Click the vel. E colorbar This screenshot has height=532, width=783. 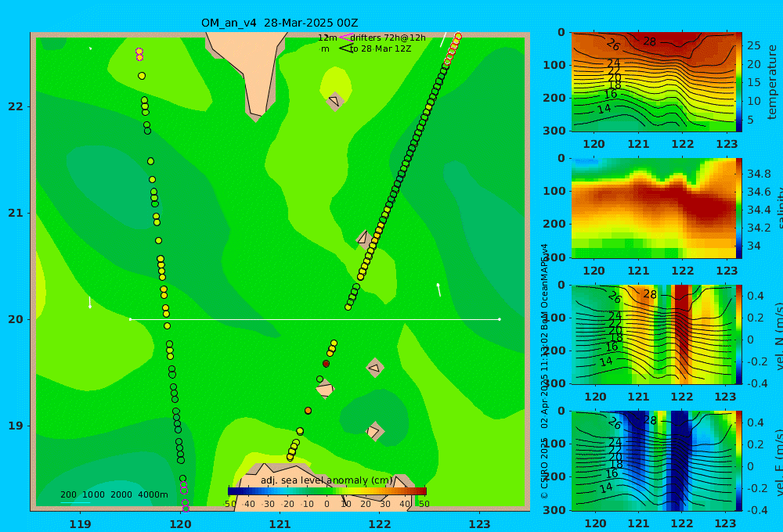(x=739, y=461)
